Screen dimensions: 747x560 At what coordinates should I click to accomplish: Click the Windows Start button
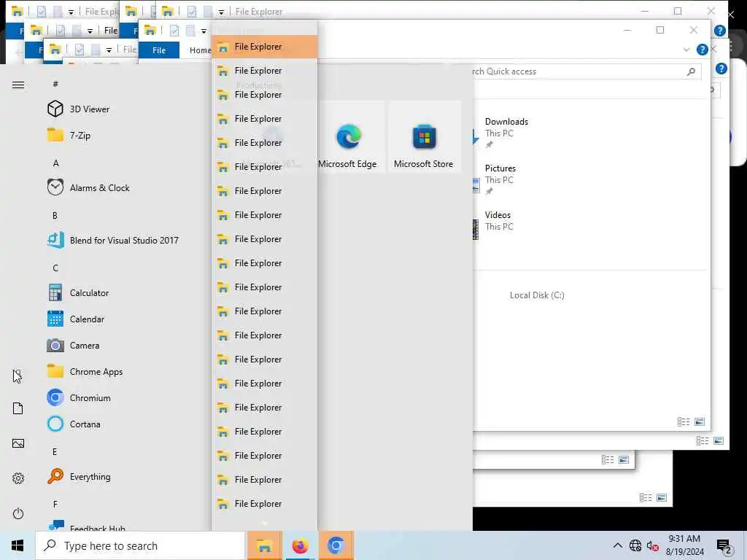18,545
